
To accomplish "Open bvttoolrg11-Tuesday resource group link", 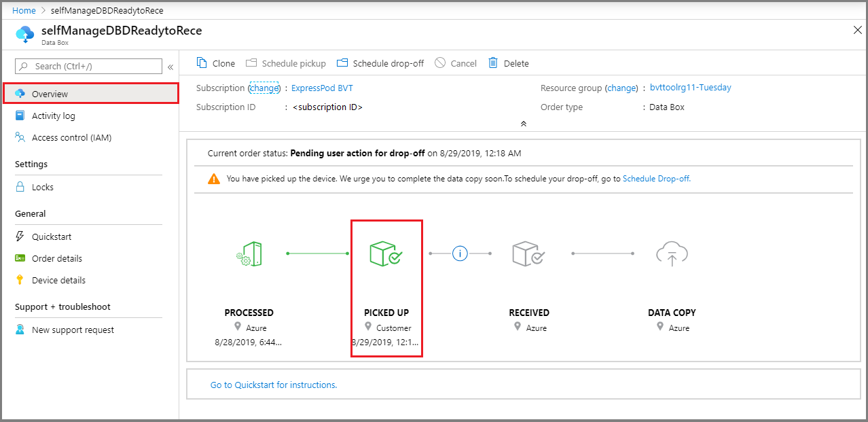I will click(x=691, y=88).
